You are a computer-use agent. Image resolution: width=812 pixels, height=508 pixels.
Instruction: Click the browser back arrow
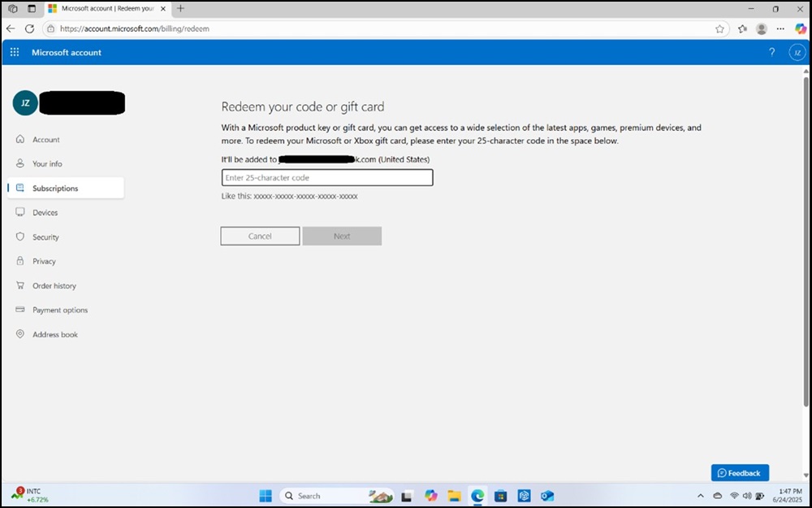[11, 28]
